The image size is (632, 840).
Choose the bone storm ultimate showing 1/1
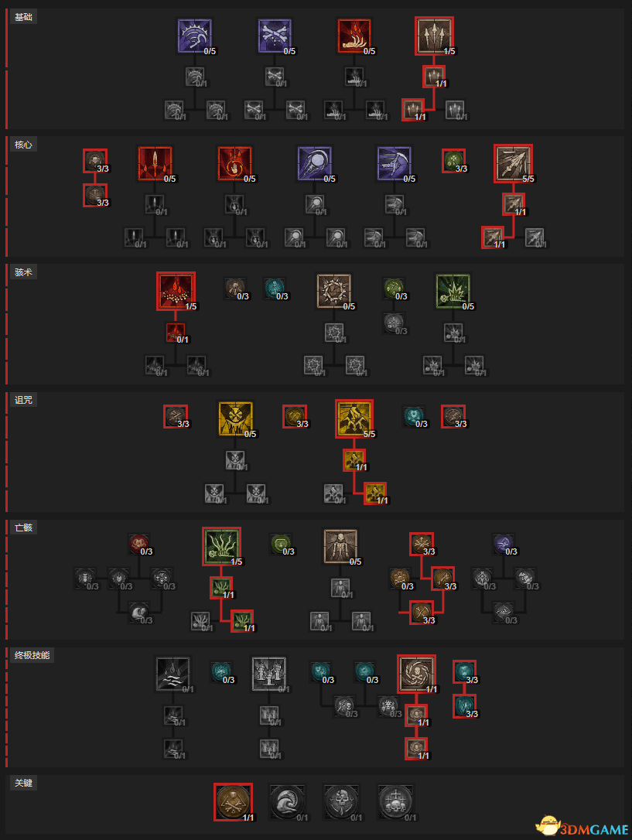pyautogui.click(x=417, y=674)
